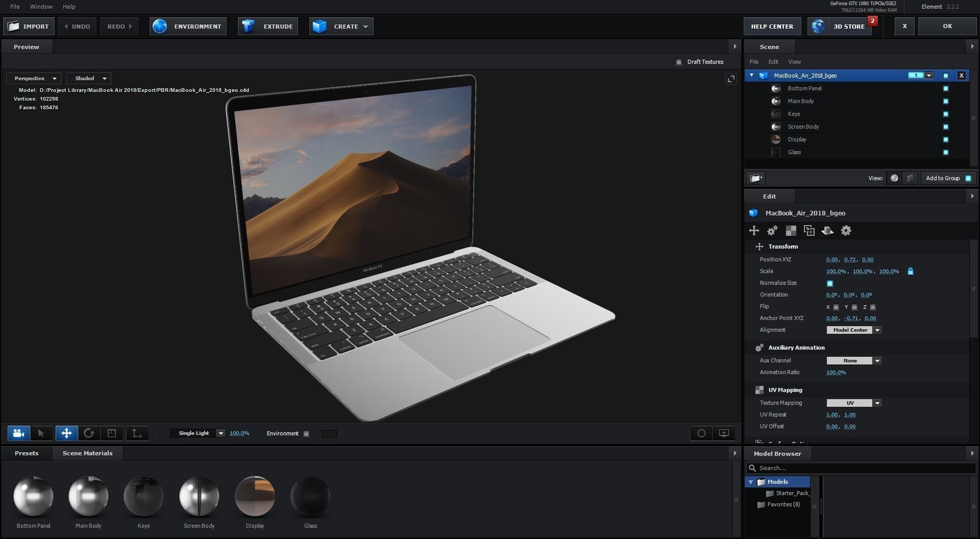Jump to UV Mapping via checkerboard icon

coord(791,231)
